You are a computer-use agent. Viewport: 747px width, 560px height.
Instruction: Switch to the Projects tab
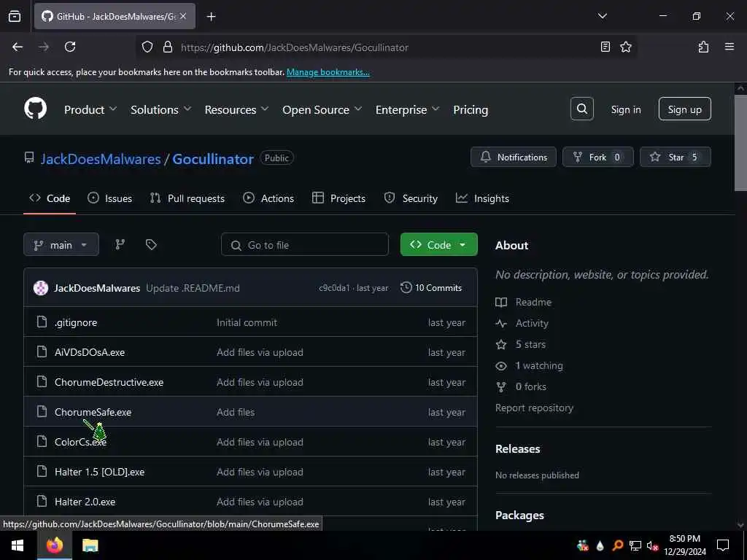point(338,198)
